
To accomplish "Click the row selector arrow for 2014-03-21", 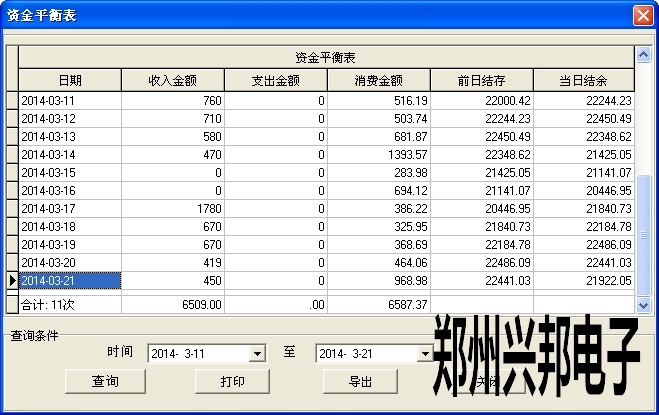I will [x=12, y=280].
